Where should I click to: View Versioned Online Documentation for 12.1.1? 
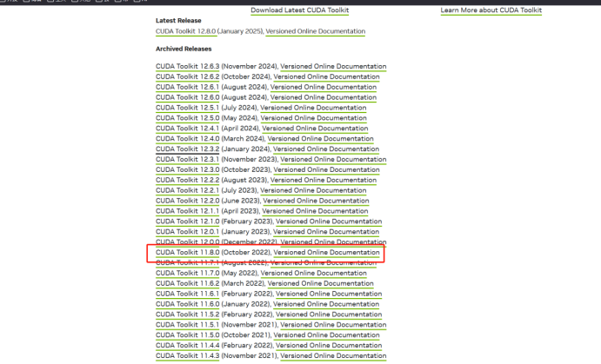click(x=315, y=211)
